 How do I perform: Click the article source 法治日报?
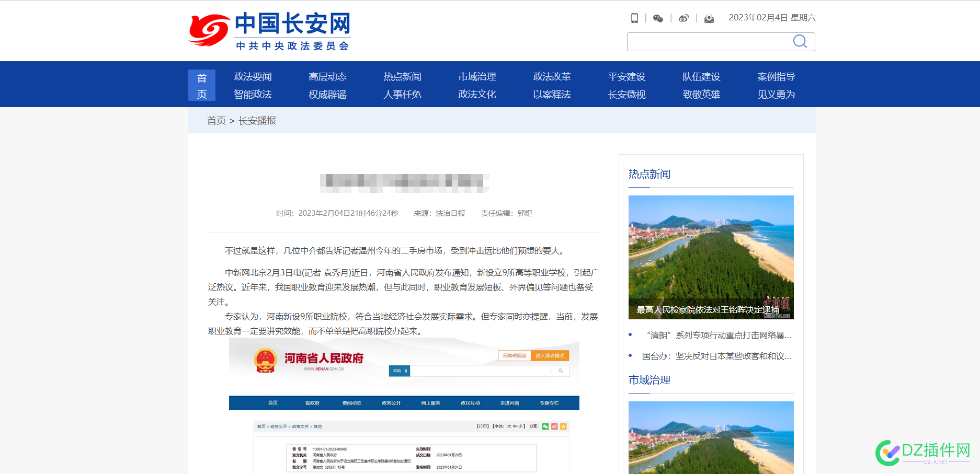coord(450,213)
